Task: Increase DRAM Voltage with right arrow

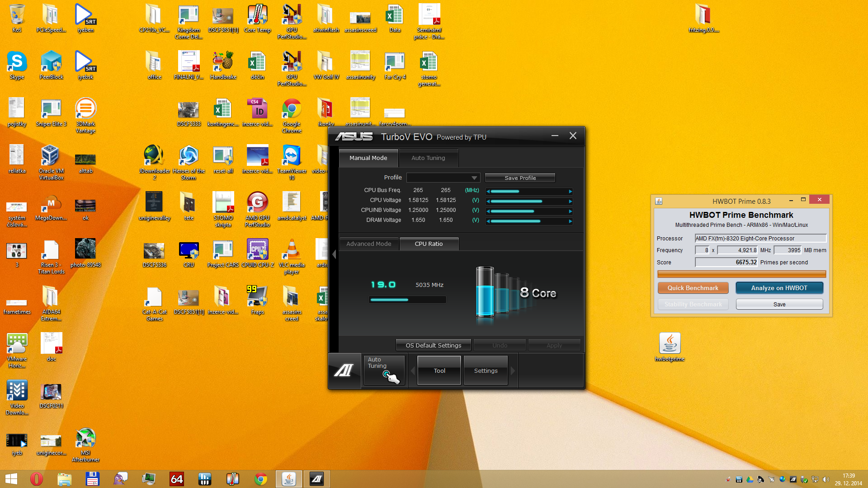Action: [570, 221]
